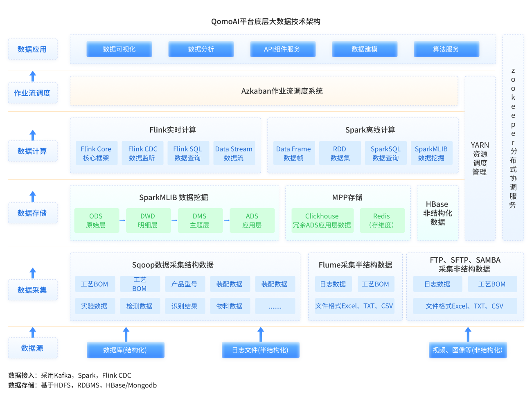Select the file-format box in the Flume section
532x405 pixels.
click(354, 306)
